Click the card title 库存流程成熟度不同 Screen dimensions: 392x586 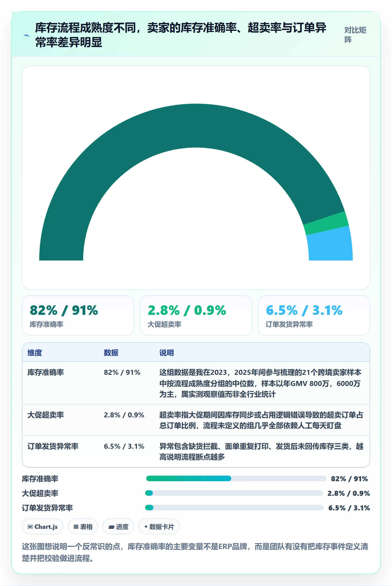coord(181,35)
